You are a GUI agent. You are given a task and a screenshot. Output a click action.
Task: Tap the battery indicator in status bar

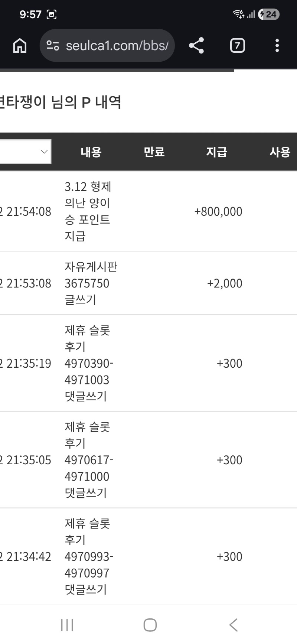(x=269, y=14)
